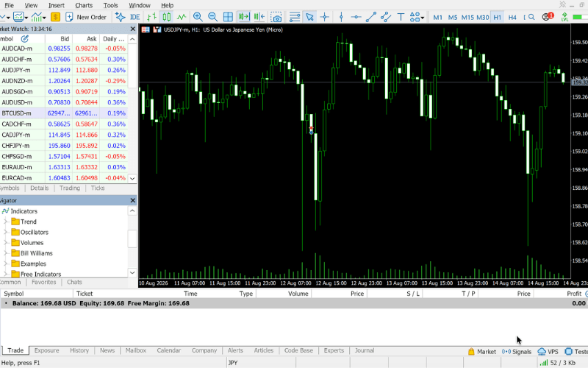Click the zoom out magnifier icon

(212, 17)
